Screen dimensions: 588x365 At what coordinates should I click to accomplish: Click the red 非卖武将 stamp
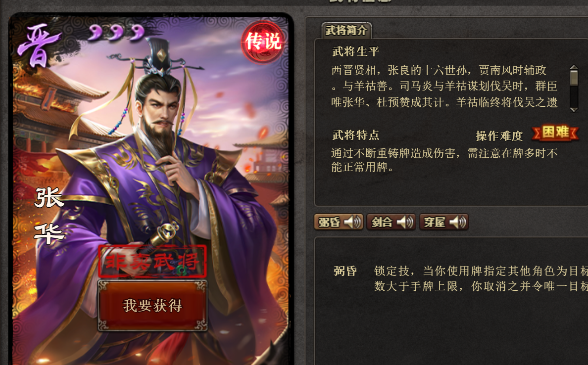click(x=152, y=262)
